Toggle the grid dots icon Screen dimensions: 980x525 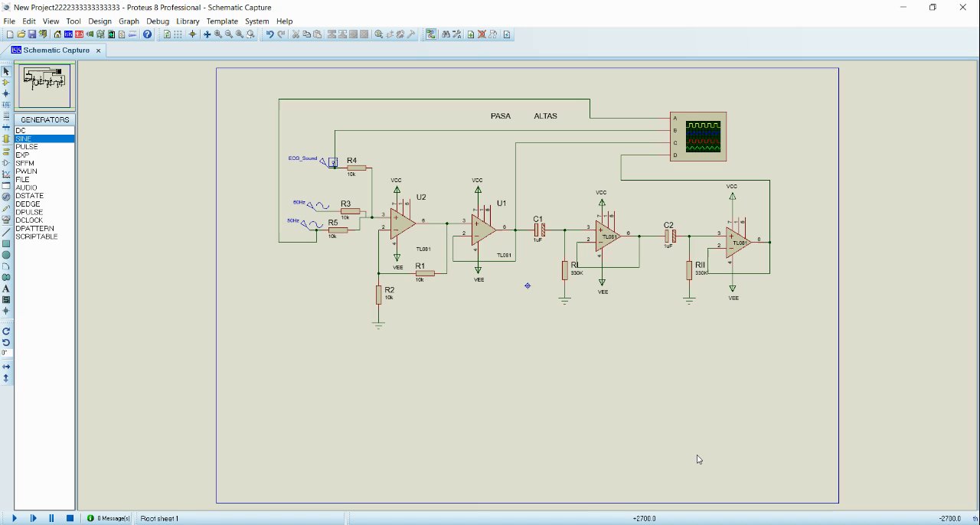pyautogui.click(x=178, y=34)
